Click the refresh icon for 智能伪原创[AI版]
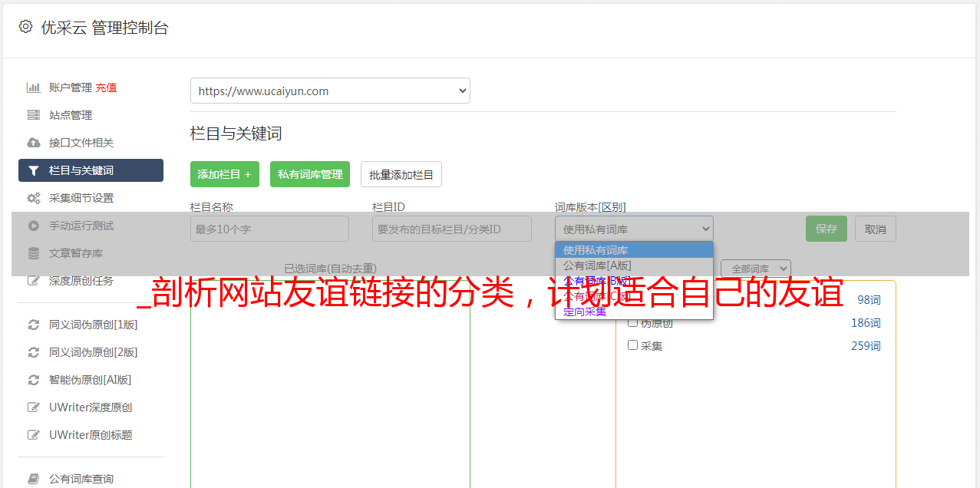Viewport: 980px width, 488px height. pos(33,380)
